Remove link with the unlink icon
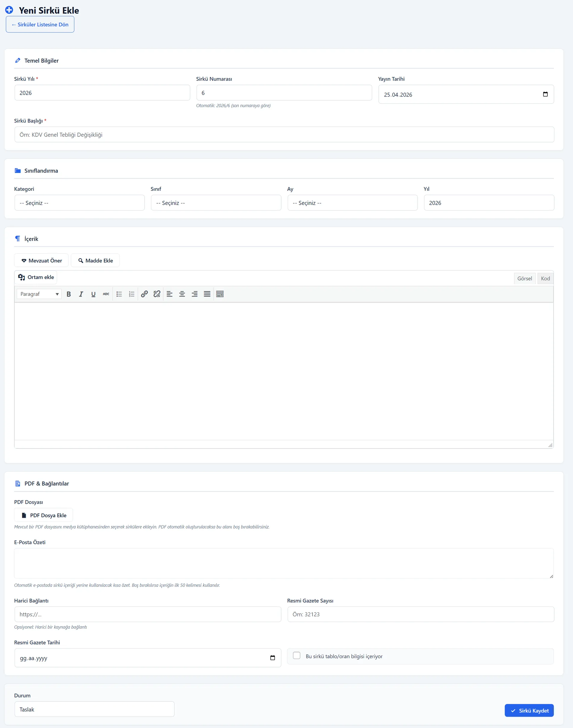The height and width of the screenshot is (728, 573). [157, 294]
